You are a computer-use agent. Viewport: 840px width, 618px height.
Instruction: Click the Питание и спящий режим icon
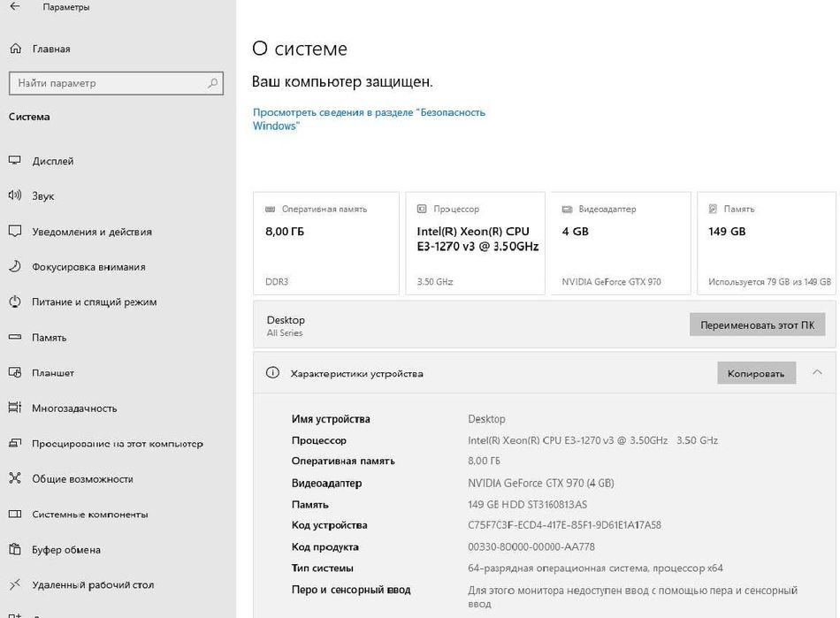pyautogui.click(x=15, y=301)
